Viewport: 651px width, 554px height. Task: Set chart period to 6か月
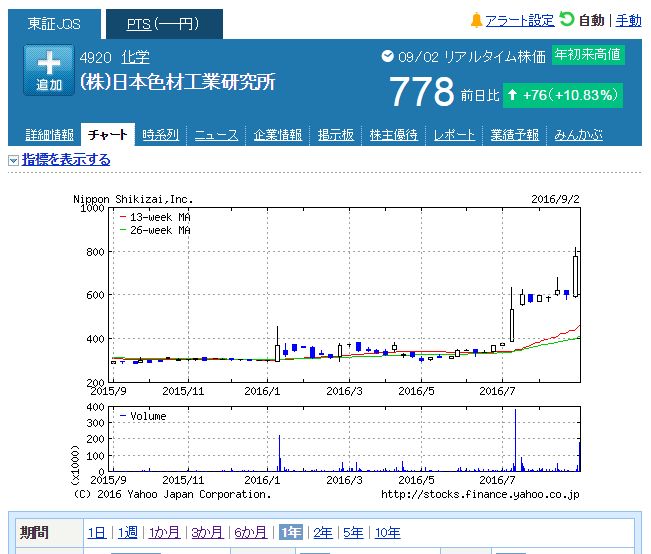[250, 532]
